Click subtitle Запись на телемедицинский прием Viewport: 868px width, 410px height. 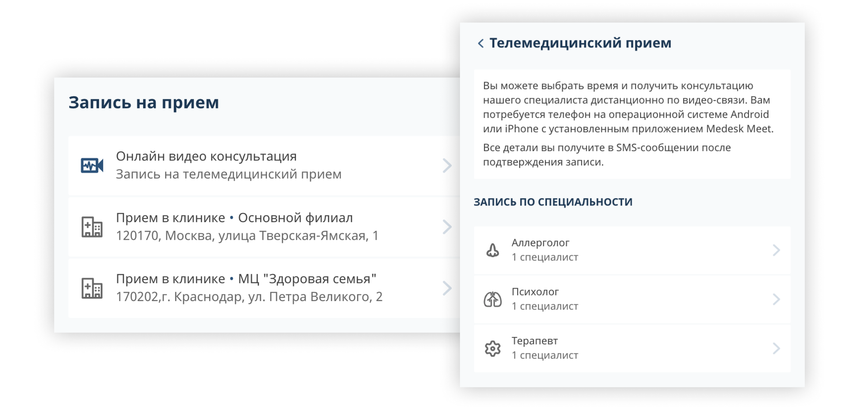(x=229, y=174)
